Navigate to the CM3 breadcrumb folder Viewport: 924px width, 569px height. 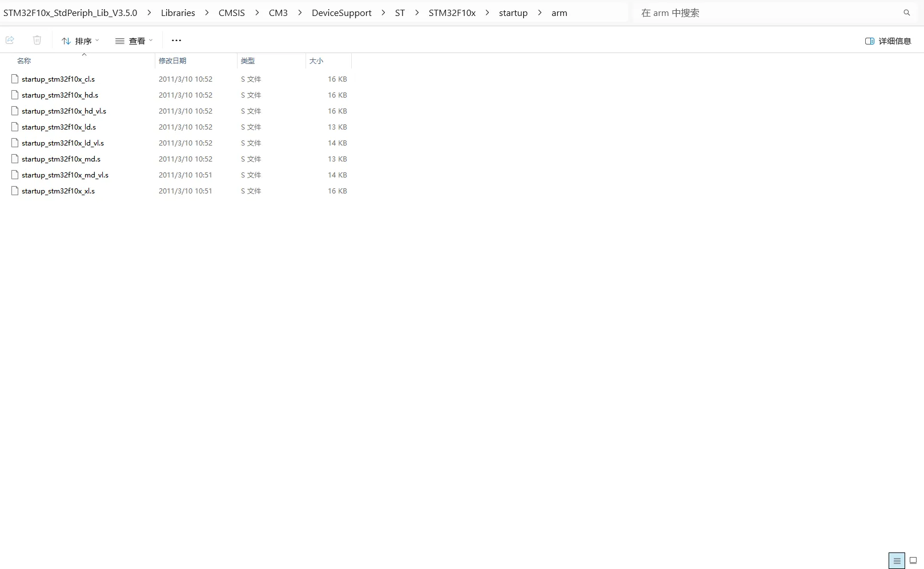point(278,13)
